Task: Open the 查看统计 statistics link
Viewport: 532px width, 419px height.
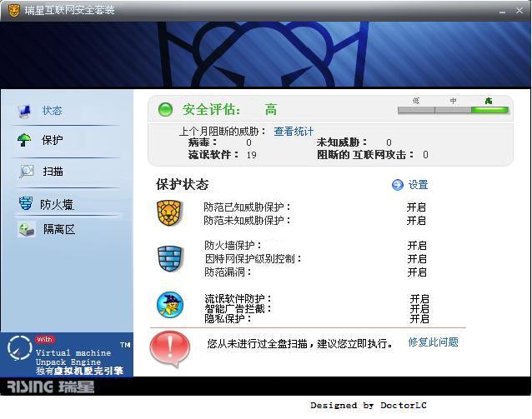Action: click(x=294, y=131)
